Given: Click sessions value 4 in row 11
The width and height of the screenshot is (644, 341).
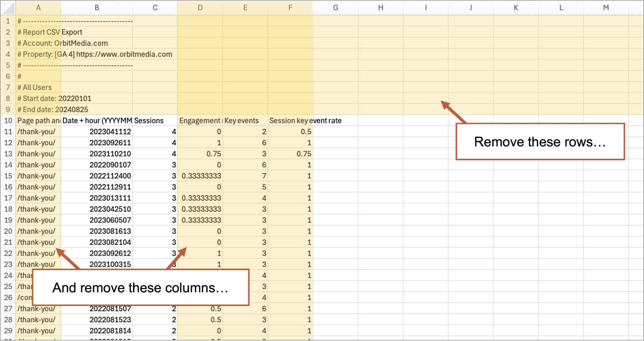Looking at the screenshot, I should (155, 132).
